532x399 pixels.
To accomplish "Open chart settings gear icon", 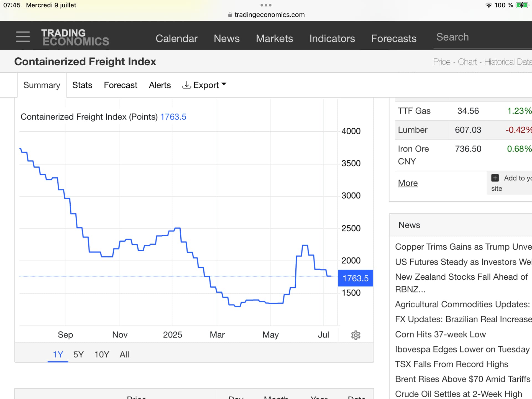I will 355,335.
